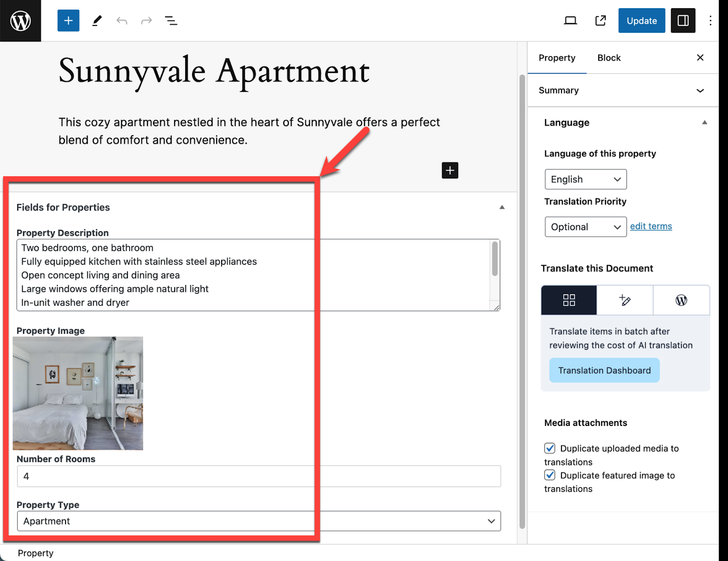Click the Number of Rooms field

[258, 476]
